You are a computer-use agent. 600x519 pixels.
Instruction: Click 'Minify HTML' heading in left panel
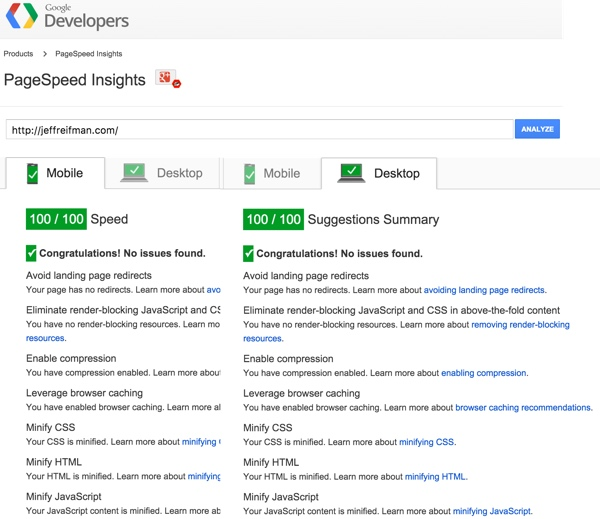[x=54, y=462]
